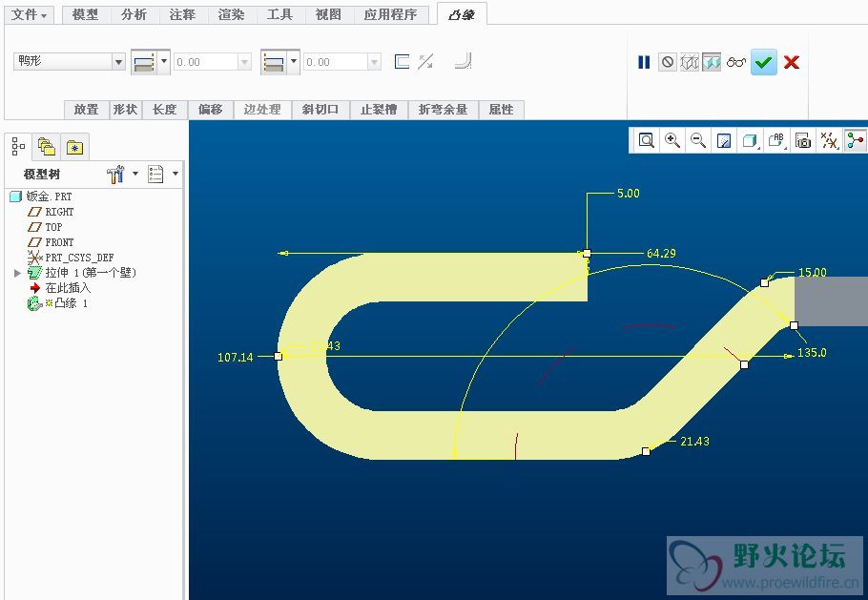This screenshot has height=600, width=868.
Task: Click the Refit view icon in the graphics toolbar
Action: (647, 140)
